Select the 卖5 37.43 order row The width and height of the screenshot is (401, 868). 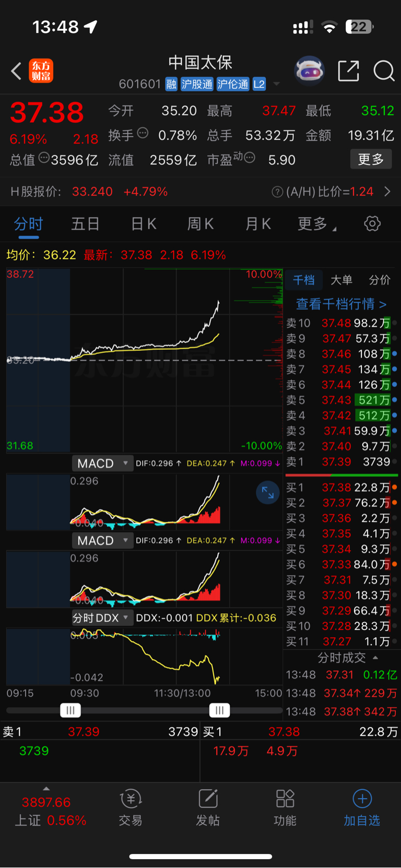click(341, 400)
